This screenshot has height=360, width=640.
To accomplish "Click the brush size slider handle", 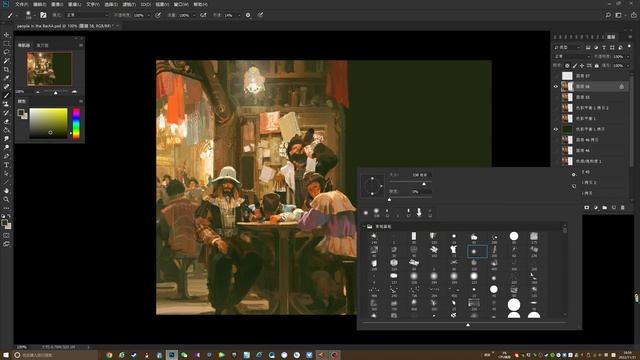I will coord(424,184).
